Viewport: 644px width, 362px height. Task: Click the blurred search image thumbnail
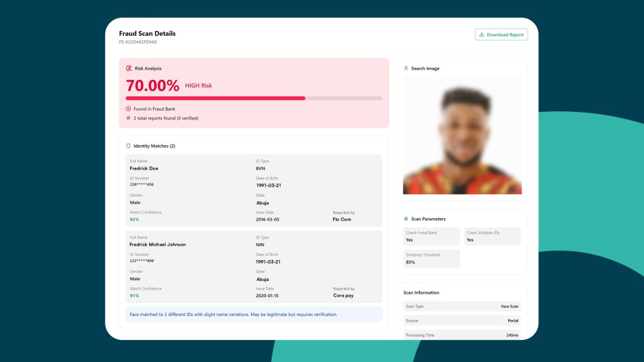(462, 135)
